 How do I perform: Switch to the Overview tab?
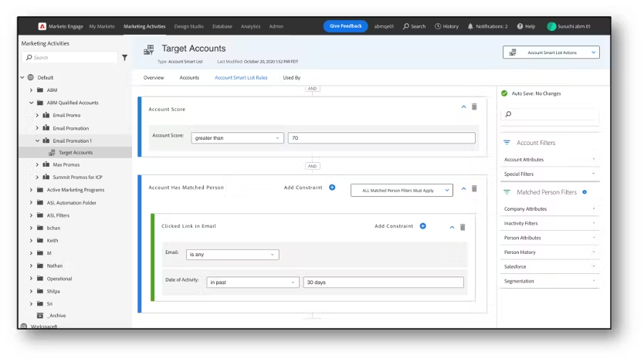154,77
